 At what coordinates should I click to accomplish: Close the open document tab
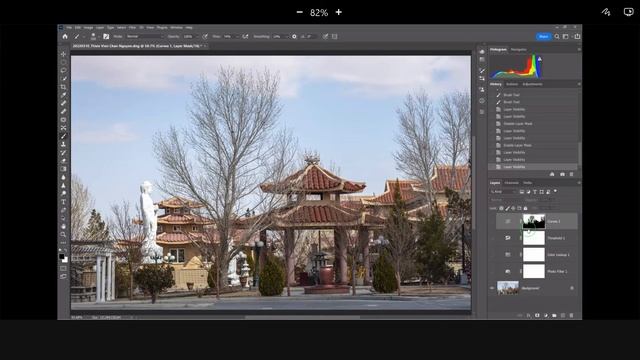(204, 46)
